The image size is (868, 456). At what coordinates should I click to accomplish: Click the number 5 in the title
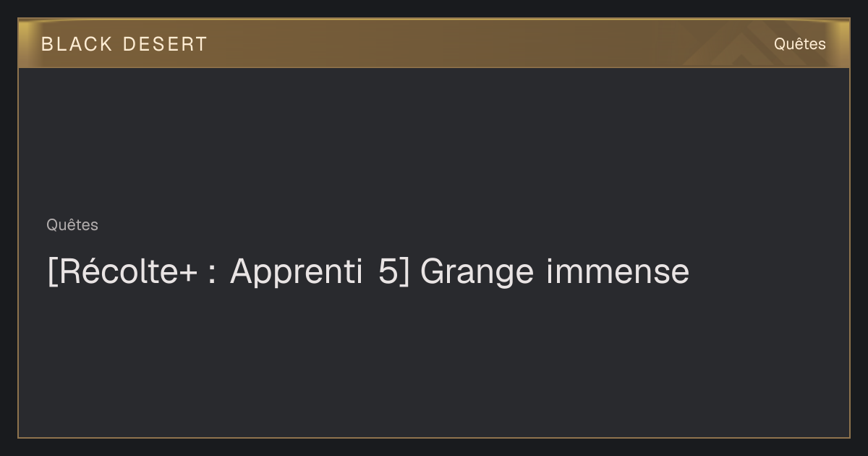tap(388, 272)
